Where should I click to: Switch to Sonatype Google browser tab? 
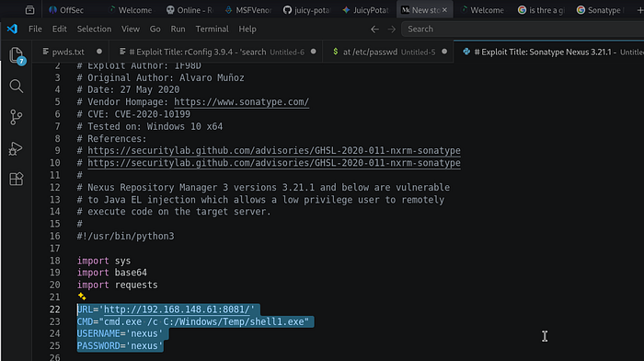click(x=600, y=10)
